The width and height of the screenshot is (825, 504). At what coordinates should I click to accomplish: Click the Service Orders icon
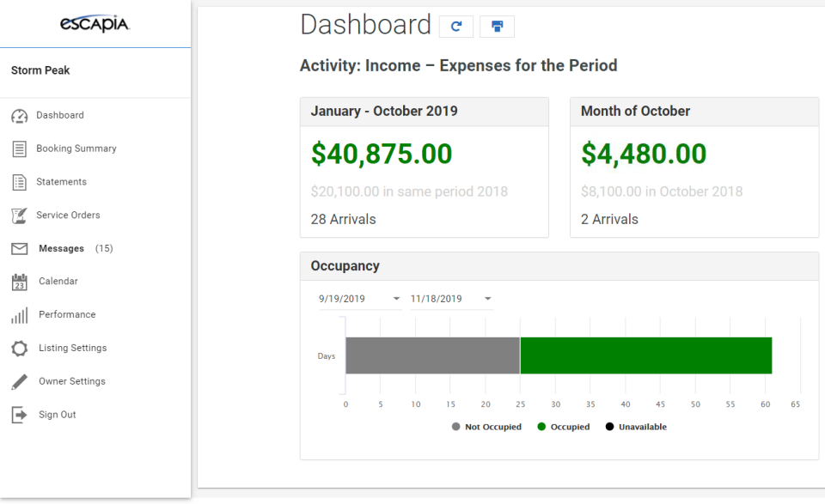(x=19, y=216)
